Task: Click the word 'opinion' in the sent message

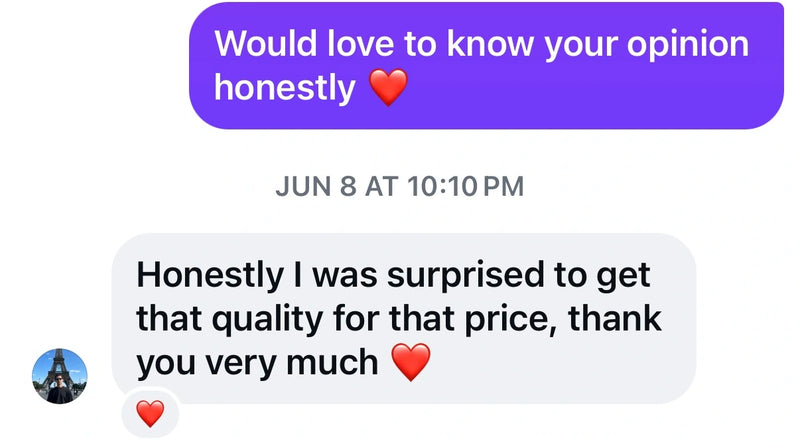Action: tap(688, 46)
